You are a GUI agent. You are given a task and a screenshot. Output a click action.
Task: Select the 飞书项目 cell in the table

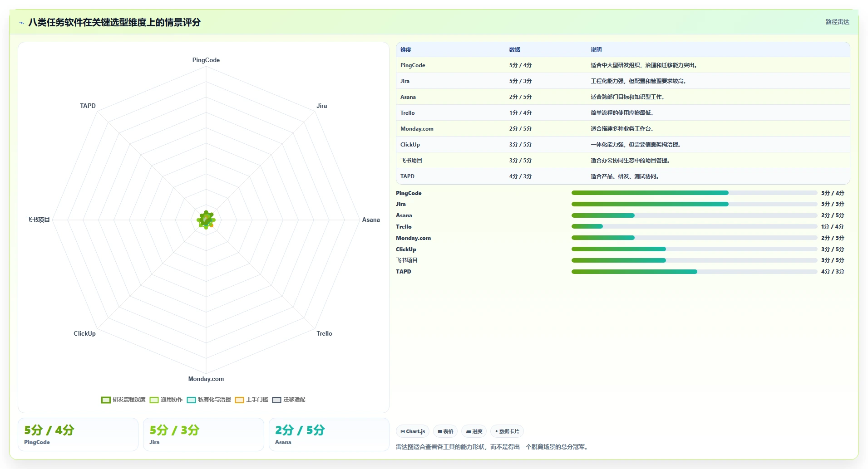(411, 161)
